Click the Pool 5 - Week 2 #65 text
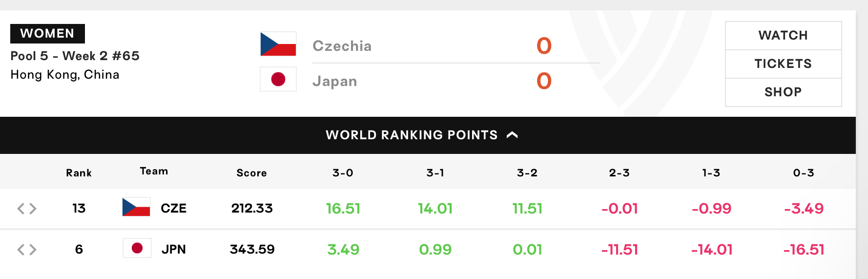 (x=75, y=56)
